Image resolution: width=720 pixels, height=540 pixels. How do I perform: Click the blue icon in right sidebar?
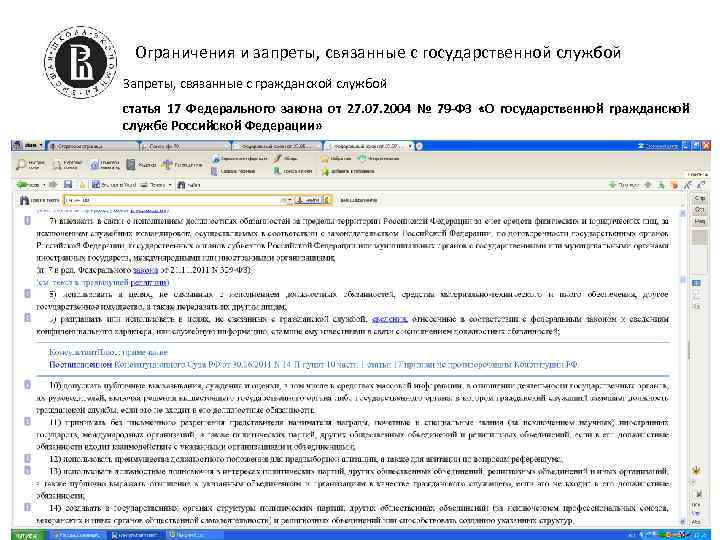pos(697,283)
